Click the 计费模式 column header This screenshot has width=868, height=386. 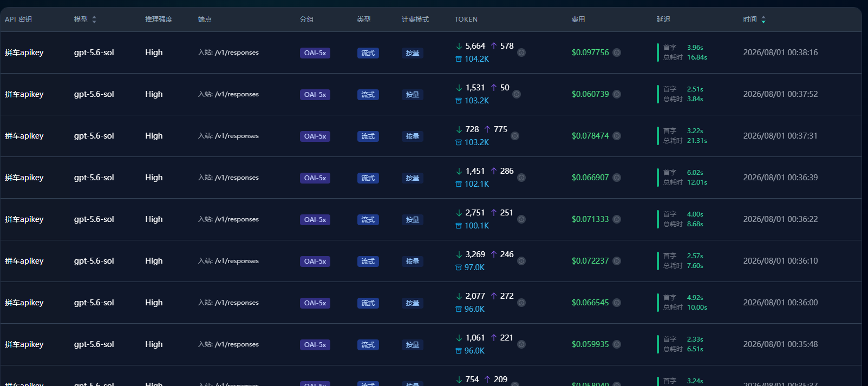pos(415,19)
